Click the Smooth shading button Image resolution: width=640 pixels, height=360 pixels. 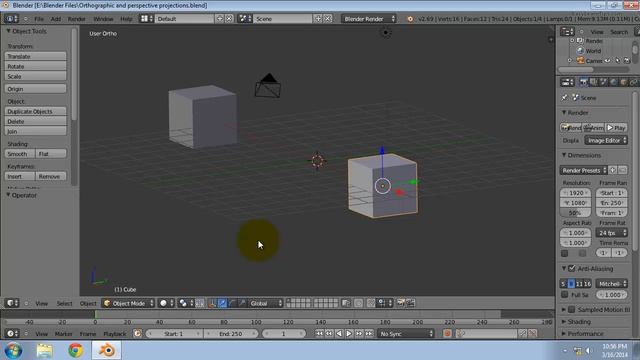pyautogui.click(x=20, y=154)
